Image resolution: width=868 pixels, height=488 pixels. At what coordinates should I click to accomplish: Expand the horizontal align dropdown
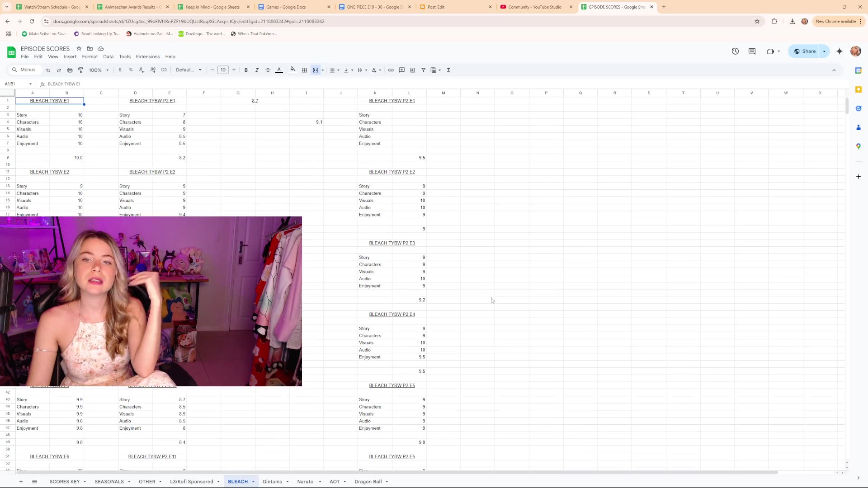click(335, 70)
